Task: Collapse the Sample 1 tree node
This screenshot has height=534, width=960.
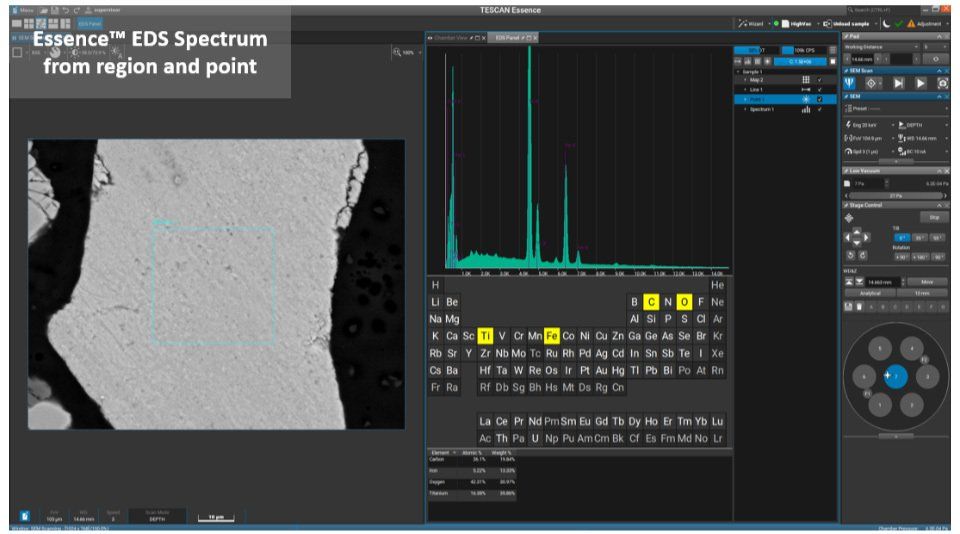Action: pos(738,72)
